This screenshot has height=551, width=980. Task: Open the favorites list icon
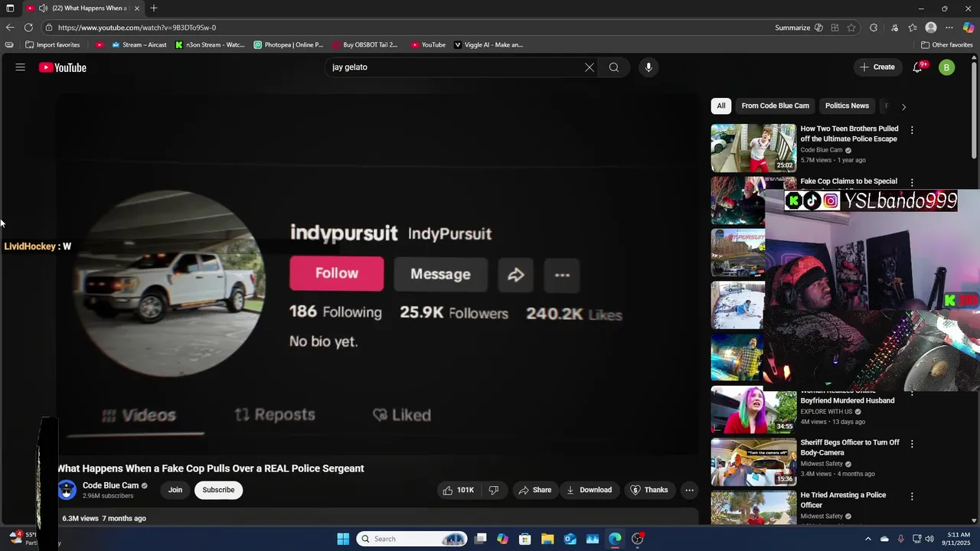[x=913, y=28]
